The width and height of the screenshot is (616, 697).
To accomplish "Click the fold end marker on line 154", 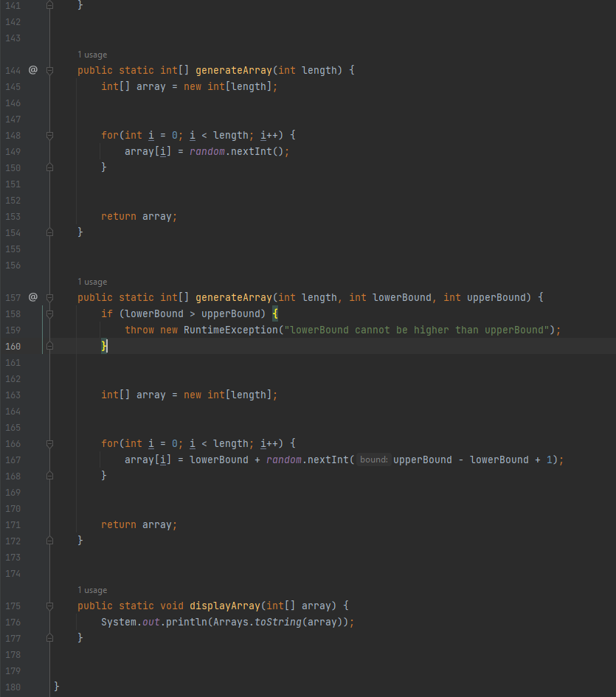I will [x=50, y=232].
